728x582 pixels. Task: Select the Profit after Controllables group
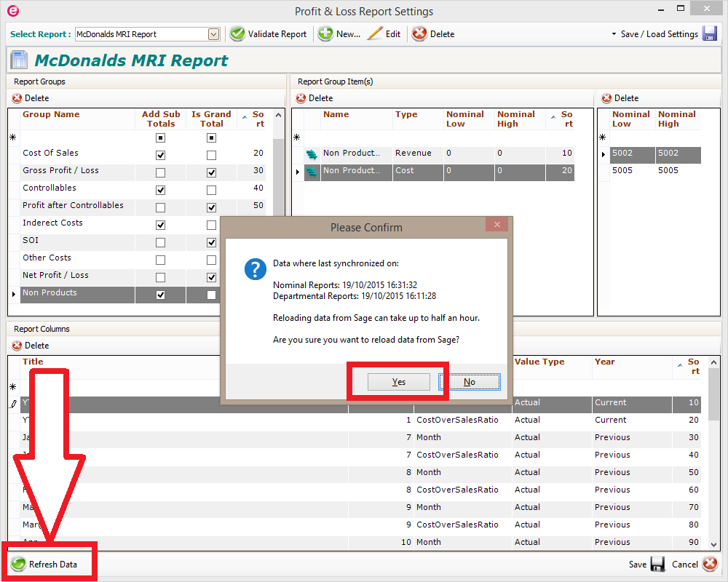click(74, 206)
